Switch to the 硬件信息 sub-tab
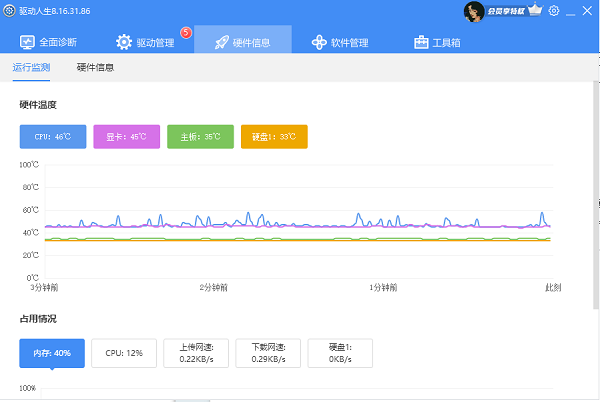This screenshot has height=402, width=600. (95, 68)
